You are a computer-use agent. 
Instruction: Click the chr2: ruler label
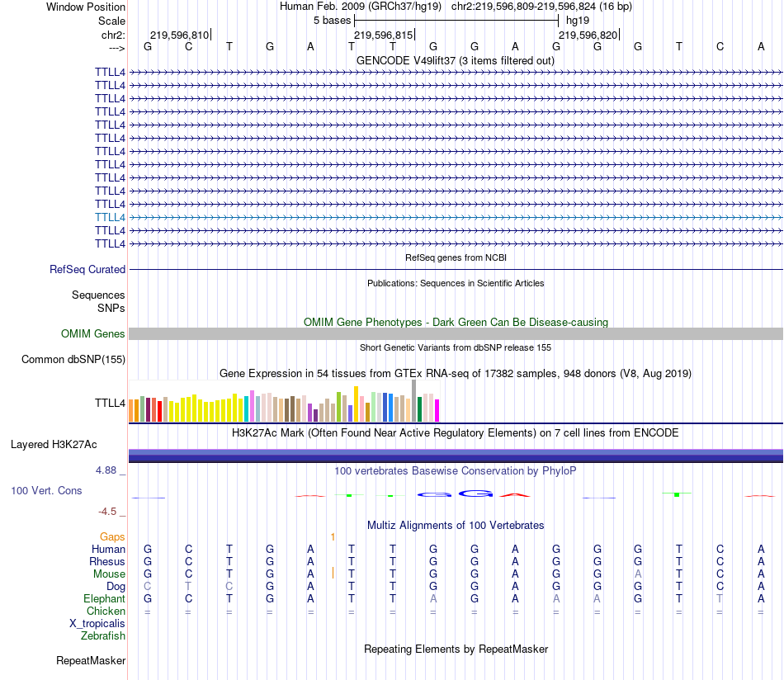pos(114,35)
